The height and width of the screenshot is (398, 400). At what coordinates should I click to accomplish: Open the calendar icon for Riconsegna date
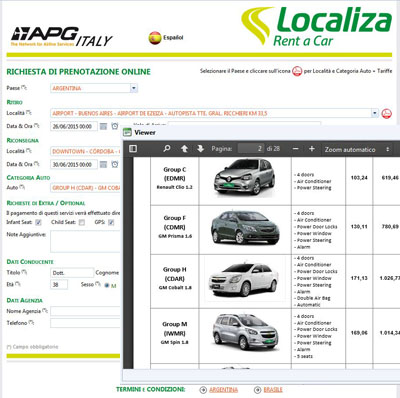pos(103,164)
